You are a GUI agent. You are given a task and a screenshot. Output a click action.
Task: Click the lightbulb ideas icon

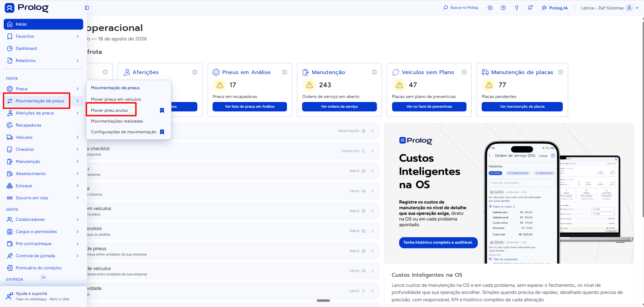pos(517,8)
